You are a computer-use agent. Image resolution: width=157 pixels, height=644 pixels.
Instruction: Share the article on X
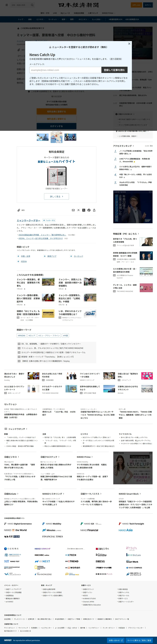84,210
